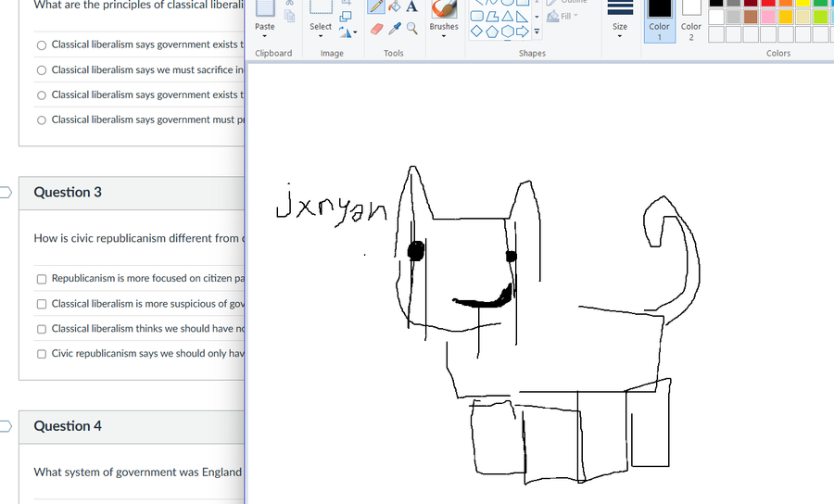Select the Color picker eyedropper tool
834x504 pixels.
coord(394,29)
